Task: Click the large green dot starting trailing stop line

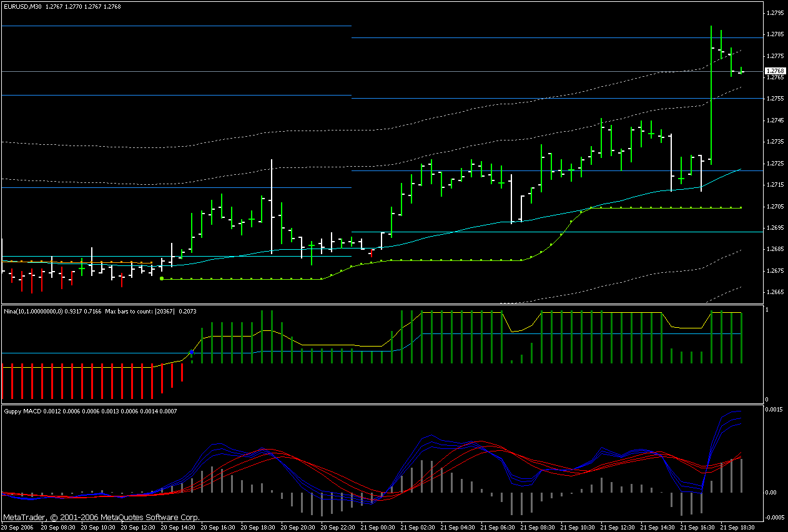Action: [x=162, y=278]
